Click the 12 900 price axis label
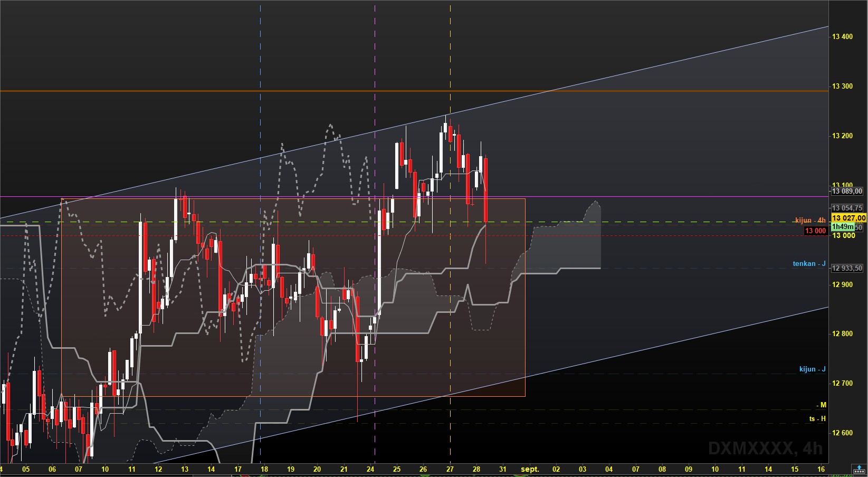Screen dimensions: 868x477 tap(842, 284)
